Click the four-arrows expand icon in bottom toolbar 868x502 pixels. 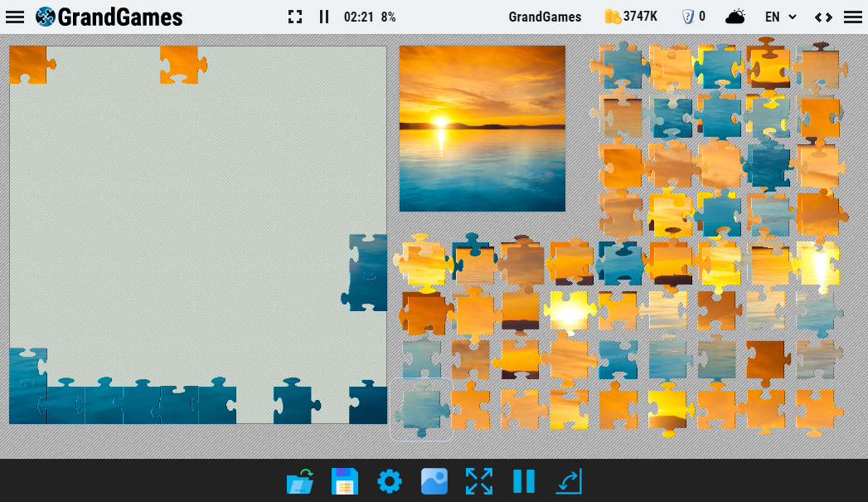[x=479, y=481]
